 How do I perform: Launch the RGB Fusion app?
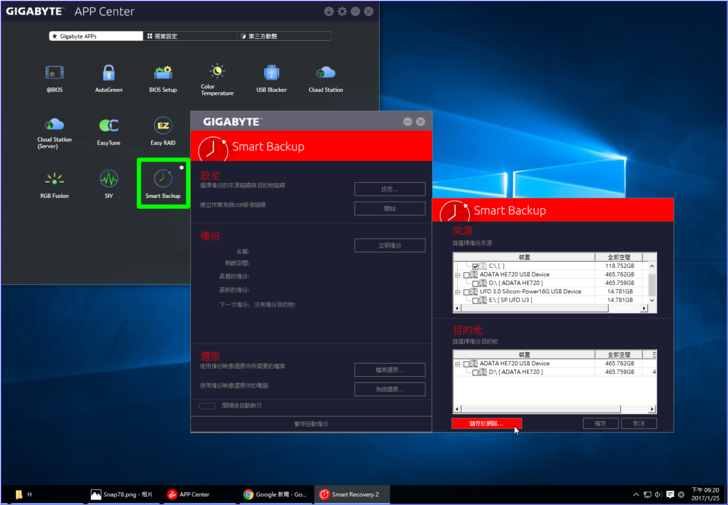(54, 182)
